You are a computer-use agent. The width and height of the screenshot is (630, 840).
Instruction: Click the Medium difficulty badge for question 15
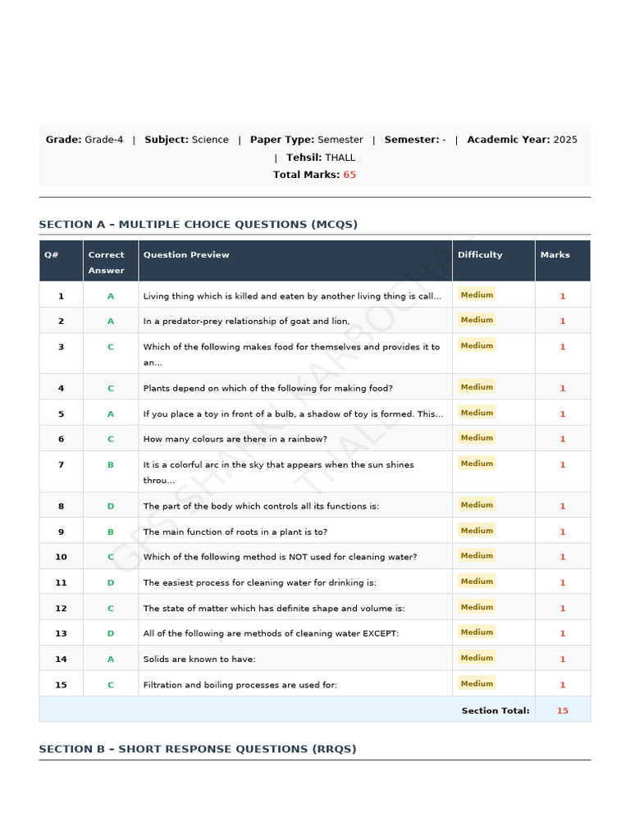pos(477,683)
